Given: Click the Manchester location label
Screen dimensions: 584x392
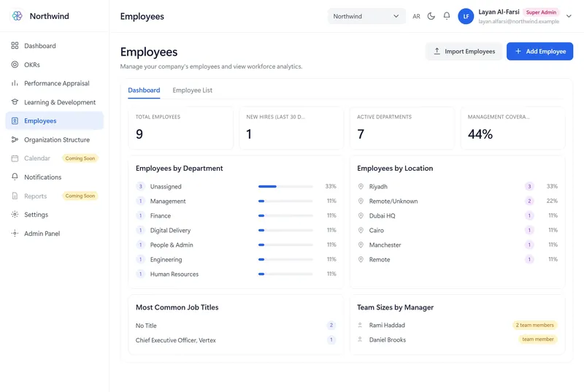Looking at the screenshot, I should [x=385, y=245].
